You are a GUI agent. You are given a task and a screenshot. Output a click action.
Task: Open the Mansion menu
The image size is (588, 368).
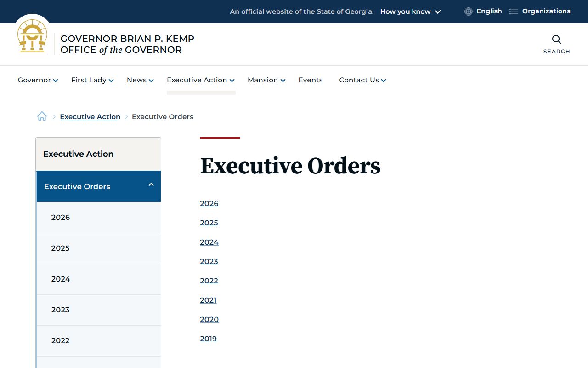pos(266,80)
